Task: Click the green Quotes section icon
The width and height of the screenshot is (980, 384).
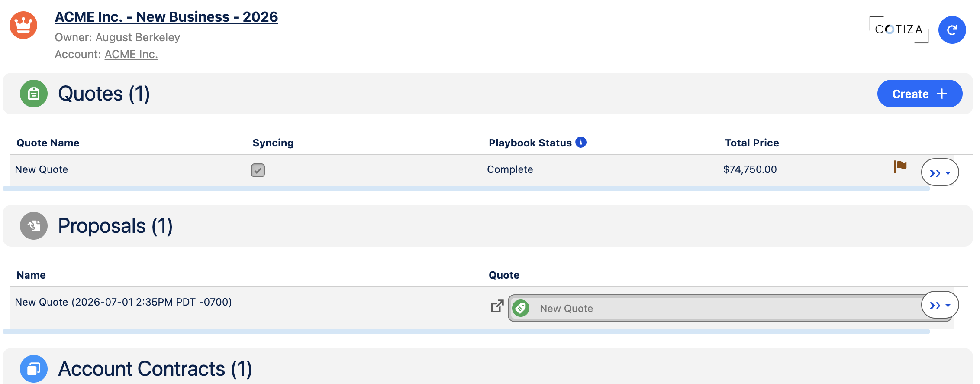Action: point(34,94)
